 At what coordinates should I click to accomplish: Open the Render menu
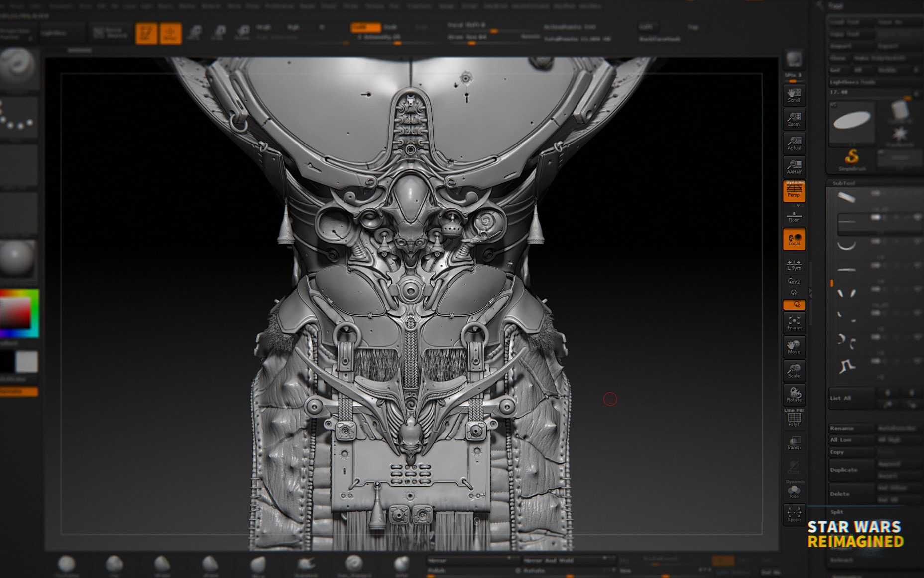pos(307,6)
